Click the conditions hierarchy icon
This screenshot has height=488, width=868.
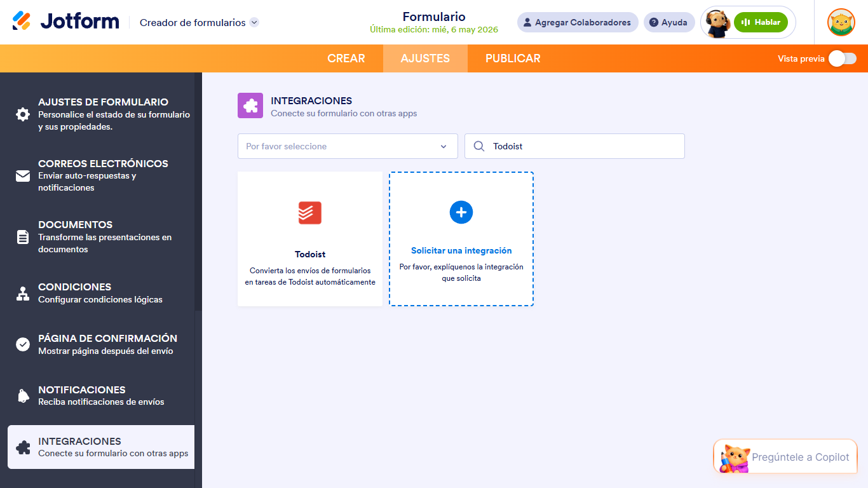[23, 294]
